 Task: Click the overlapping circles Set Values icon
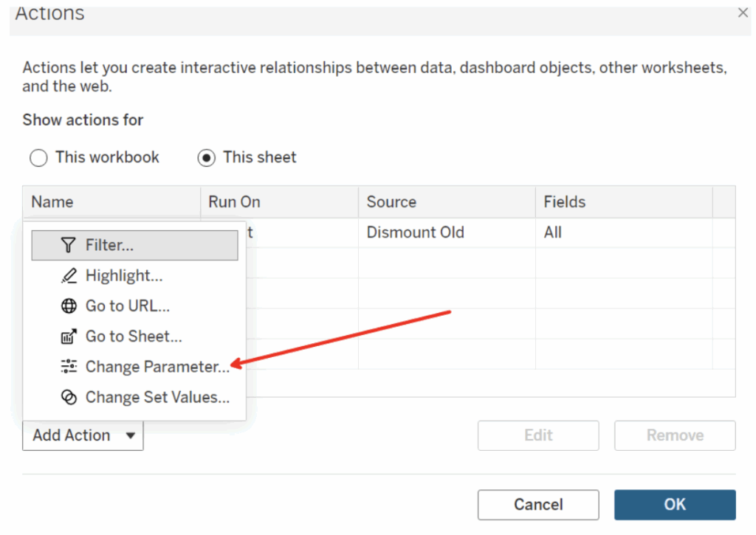coord(69,397)
